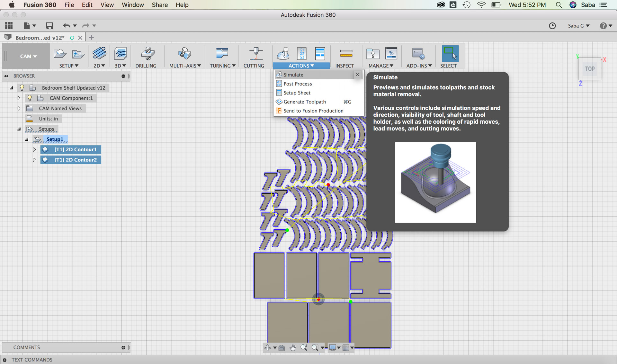
Task: Click the Select tool icon
Action: [x=450, y=54]
